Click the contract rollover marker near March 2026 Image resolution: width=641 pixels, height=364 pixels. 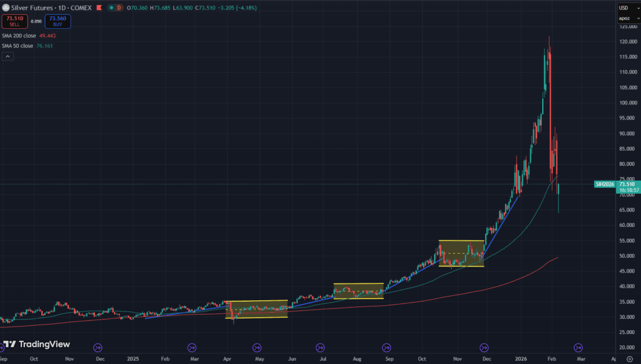[x=578, y=346]
